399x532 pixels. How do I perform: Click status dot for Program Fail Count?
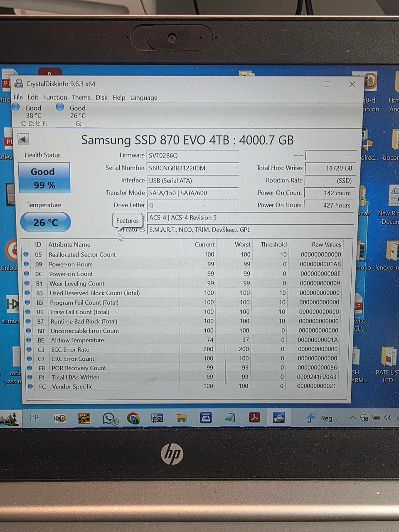pos(27,302)
